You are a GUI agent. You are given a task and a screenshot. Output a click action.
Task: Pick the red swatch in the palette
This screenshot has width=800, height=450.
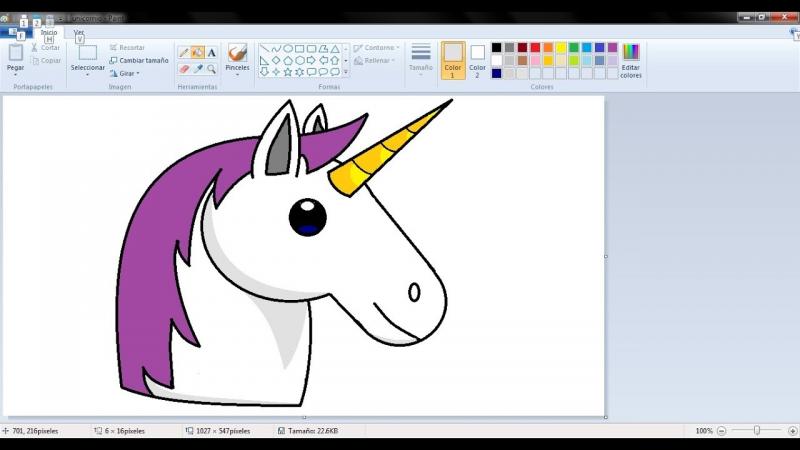535,47
